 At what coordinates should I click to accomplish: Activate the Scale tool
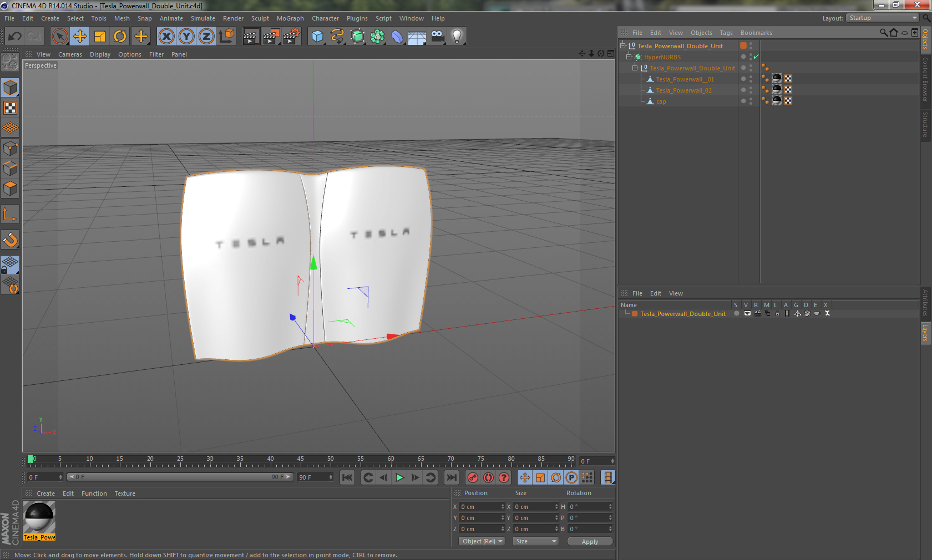(100, 37)
